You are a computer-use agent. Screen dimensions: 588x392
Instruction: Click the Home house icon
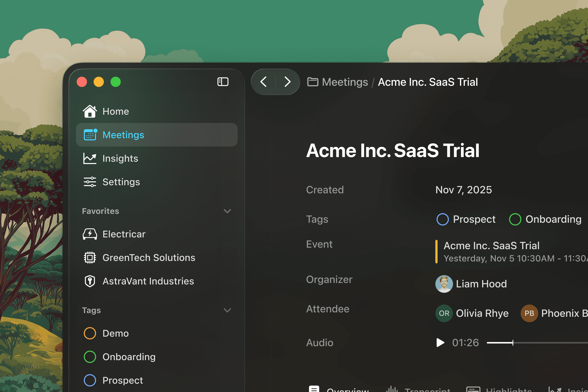(90, 111)
